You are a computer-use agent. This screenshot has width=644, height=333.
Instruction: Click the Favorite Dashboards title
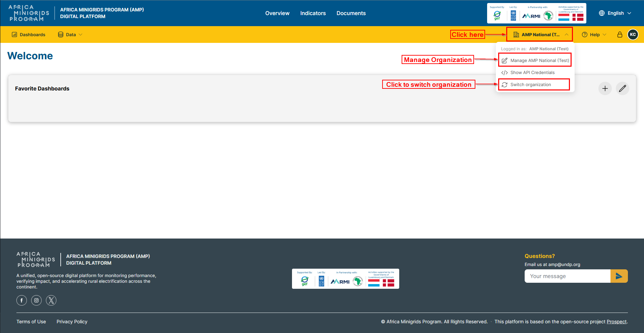coord(42,88)
